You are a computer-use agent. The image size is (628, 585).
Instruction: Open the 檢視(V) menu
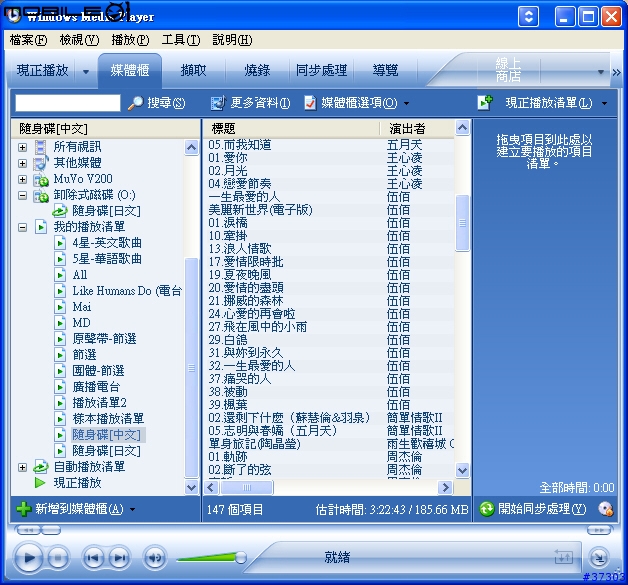(x=79, y=40)
